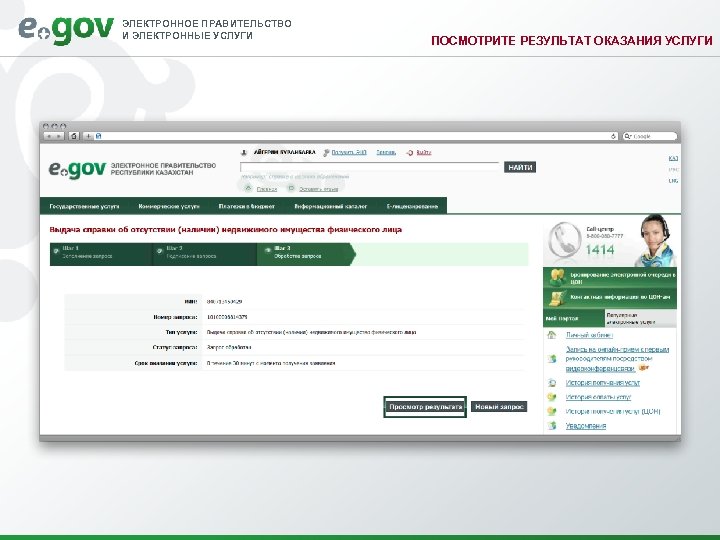Click the 1414 call center phone icon
Screen dimensions: 720x540
point(565,239)
